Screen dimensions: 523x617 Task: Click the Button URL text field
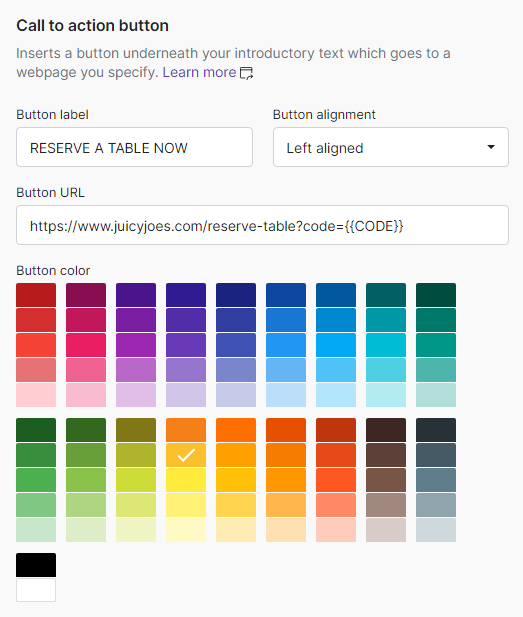(x=262, y=225)
